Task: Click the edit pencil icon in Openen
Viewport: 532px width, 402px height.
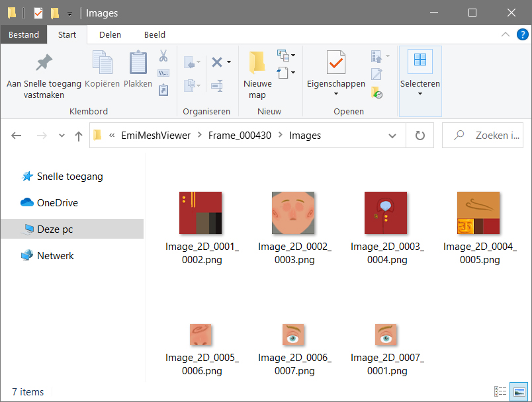Action: (377, 74)
